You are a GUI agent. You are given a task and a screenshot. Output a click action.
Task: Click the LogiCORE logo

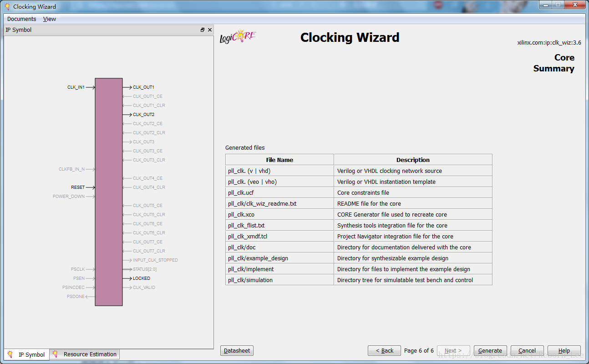[x=238, y=37]
